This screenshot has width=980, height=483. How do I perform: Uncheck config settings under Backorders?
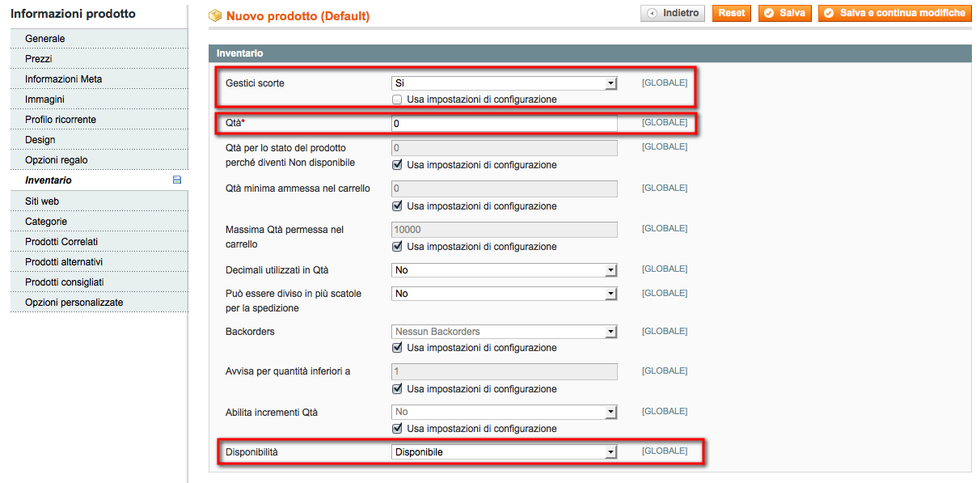(x=397, y=348)
